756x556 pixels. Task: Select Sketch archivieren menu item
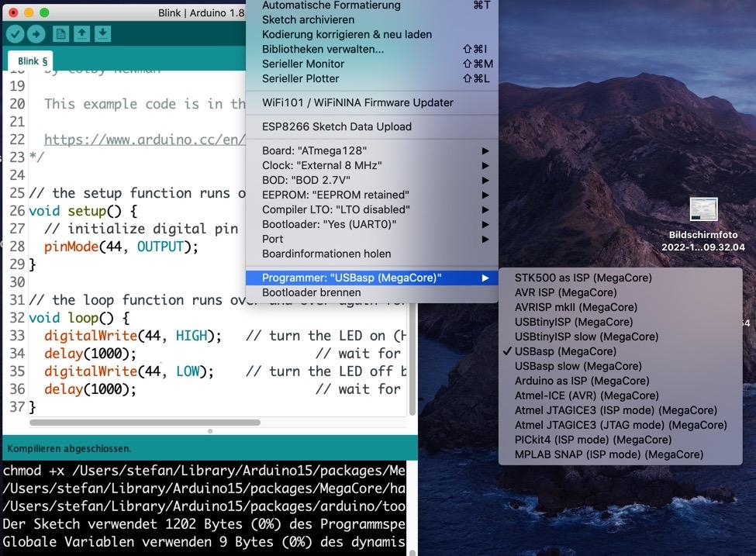(371, 19)
